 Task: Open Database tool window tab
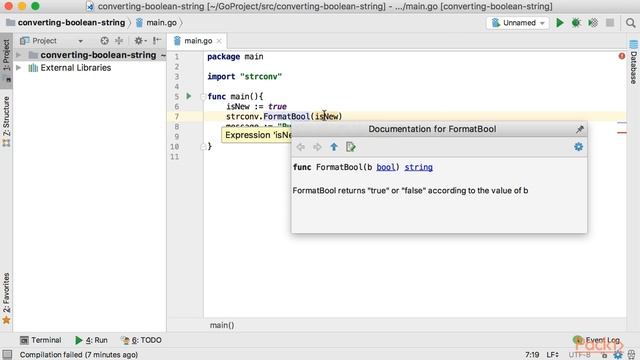pos(633,62)
